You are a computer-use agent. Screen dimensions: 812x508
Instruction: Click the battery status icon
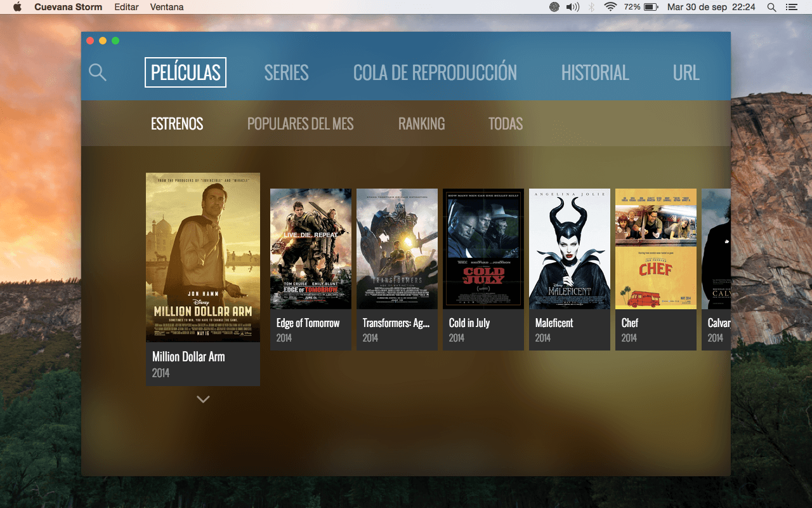651,7
